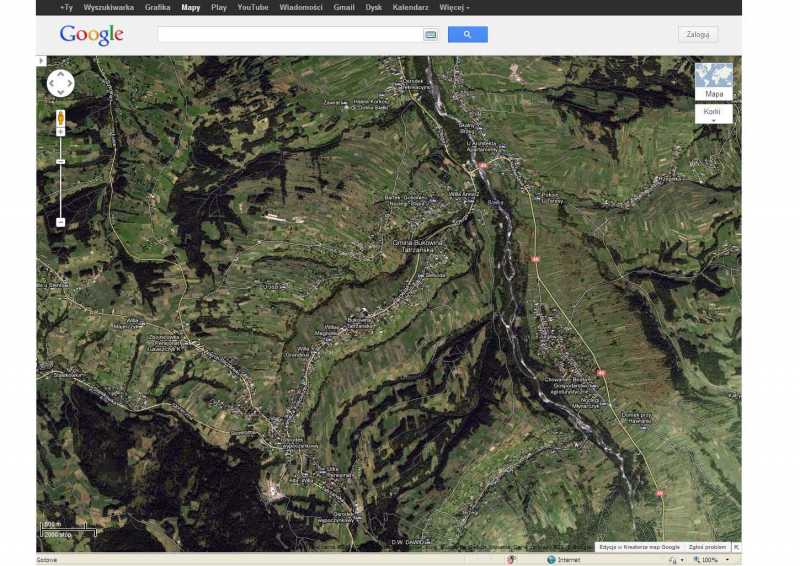
Task: Open YouTube in the top bar
Action: (x=253, y=7)
